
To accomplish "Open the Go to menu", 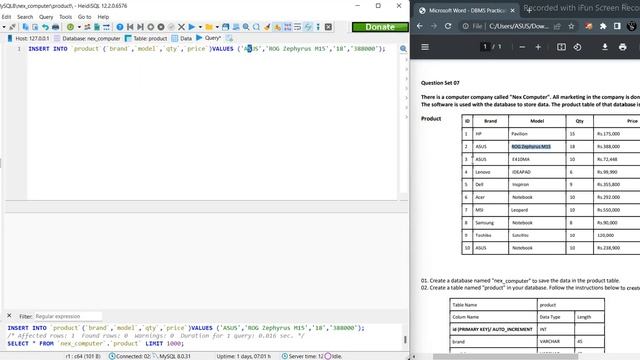I will [84, 17].
